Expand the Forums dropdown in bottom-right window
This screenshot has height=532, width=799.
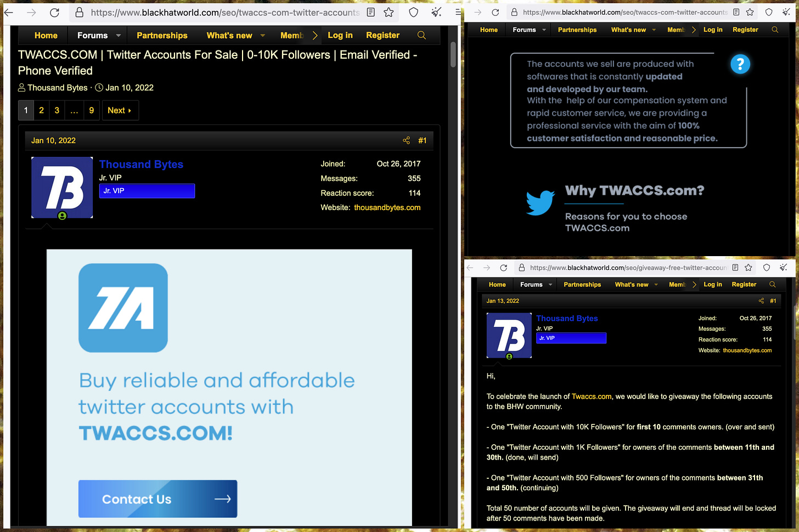tap(550, 284)
